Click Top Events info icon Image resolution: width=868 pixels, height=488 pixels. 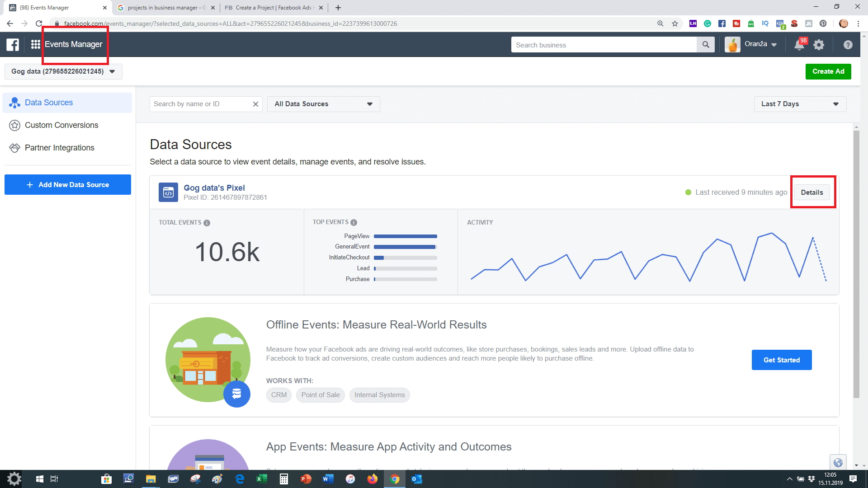coord(354,222)
